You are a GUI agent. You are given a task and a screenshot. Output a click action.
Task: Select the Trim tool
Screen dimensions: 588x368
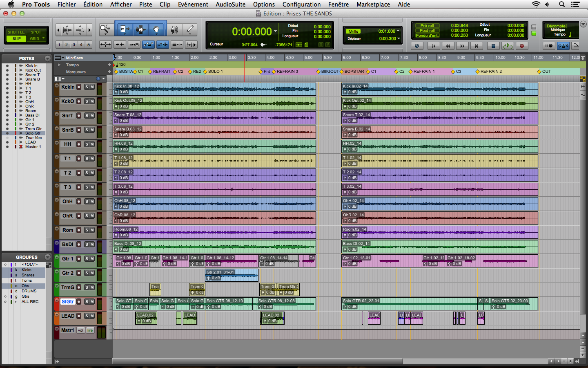pyautogui.click(x=124, y=29)
